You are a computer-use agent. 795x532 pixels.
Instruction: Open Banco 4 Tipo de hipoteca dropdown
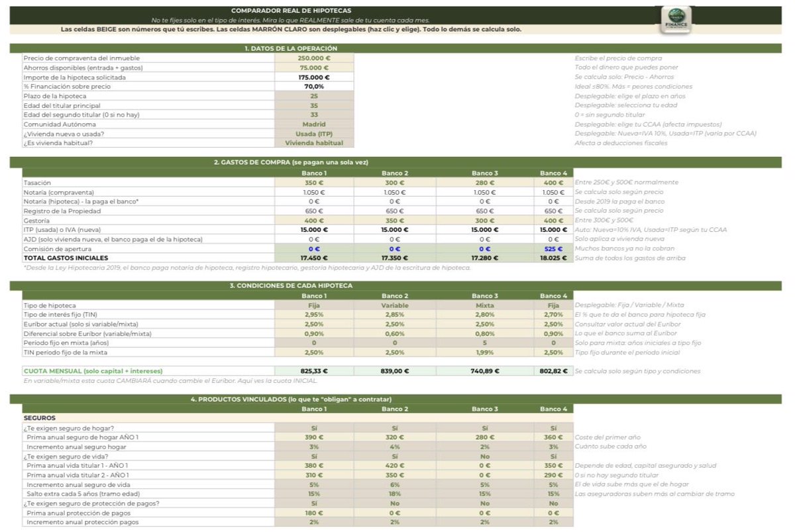click(x=553, y=305)
